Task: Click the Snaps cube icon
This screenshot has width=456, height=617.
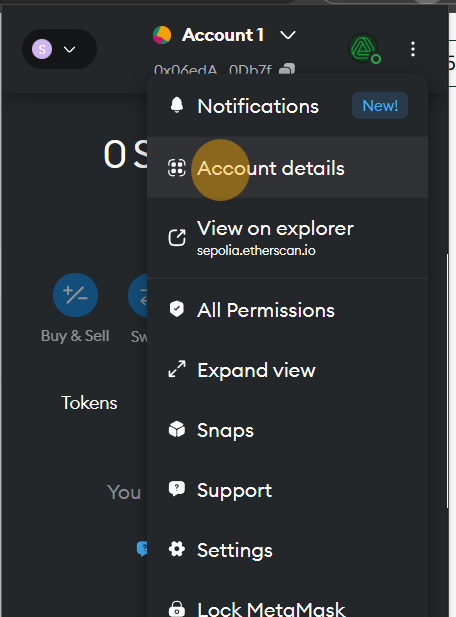Action: [177, 429]
